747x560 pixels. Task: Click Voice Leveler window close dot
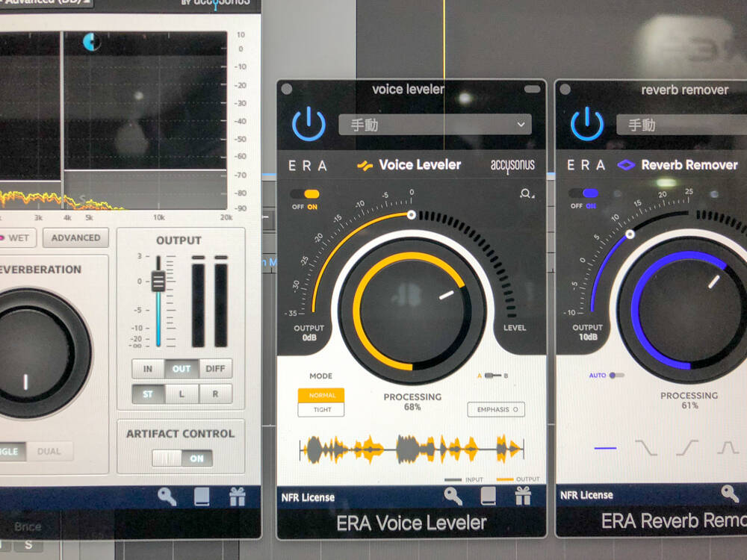[287, 89]
